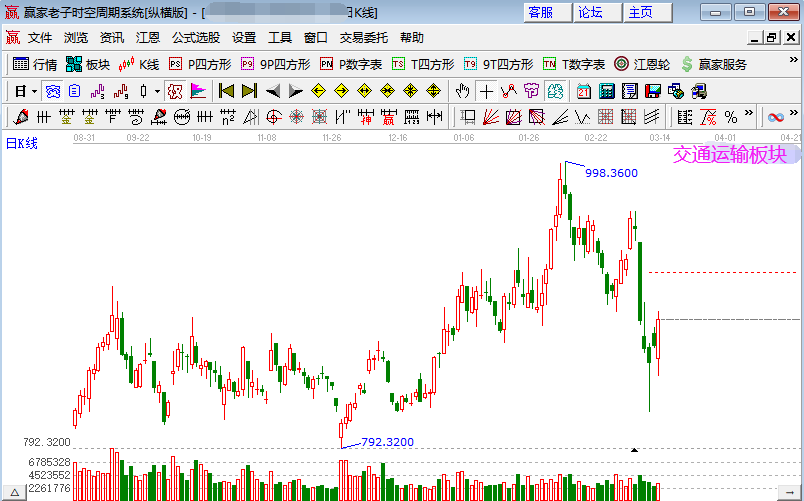Click the black right triangle arrow
The width and height of the screenshot is (804, 501).
pyautogui.click(x=296, y=91)
